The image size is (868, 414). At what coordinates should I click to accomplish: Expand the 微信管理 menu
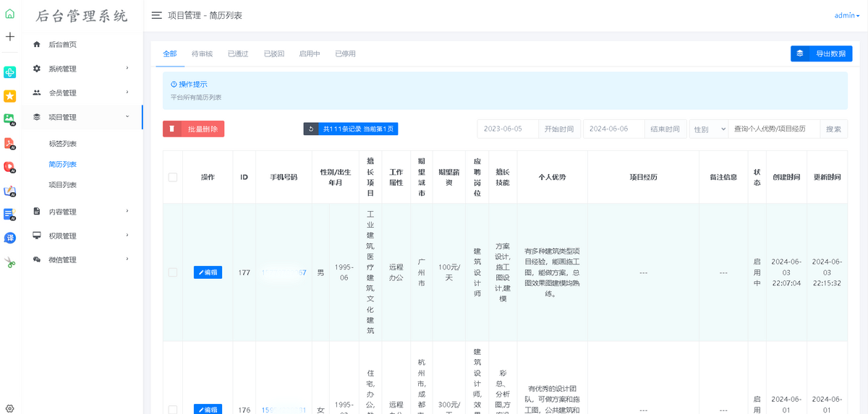pos(82,259)
